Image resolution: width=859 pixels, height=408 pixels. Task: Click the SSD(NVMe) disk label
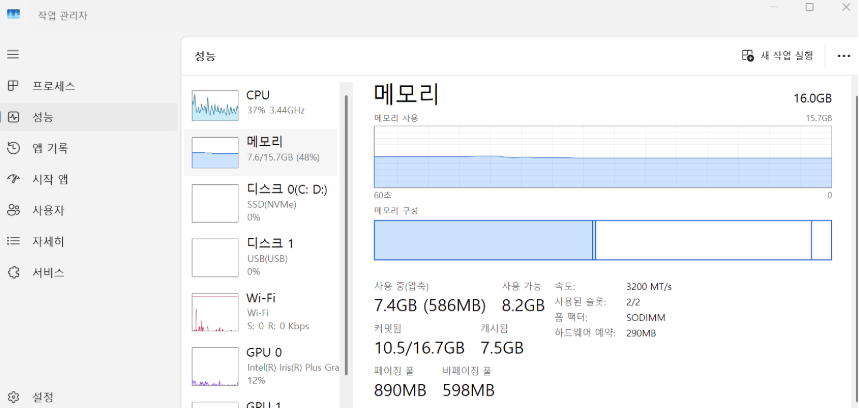coord(272,204)
